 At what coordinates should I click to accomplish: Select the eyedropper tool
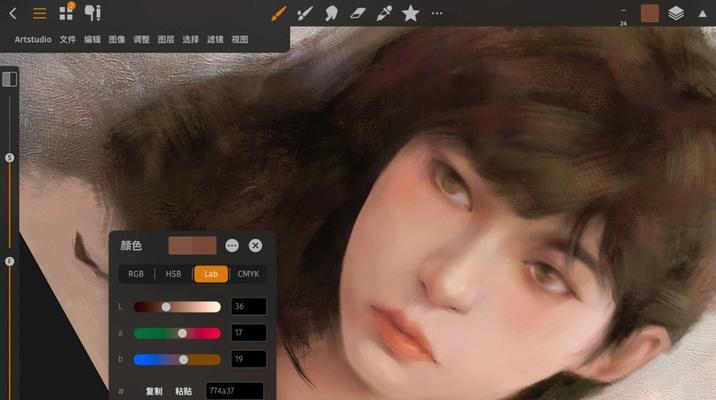point(384,13)
